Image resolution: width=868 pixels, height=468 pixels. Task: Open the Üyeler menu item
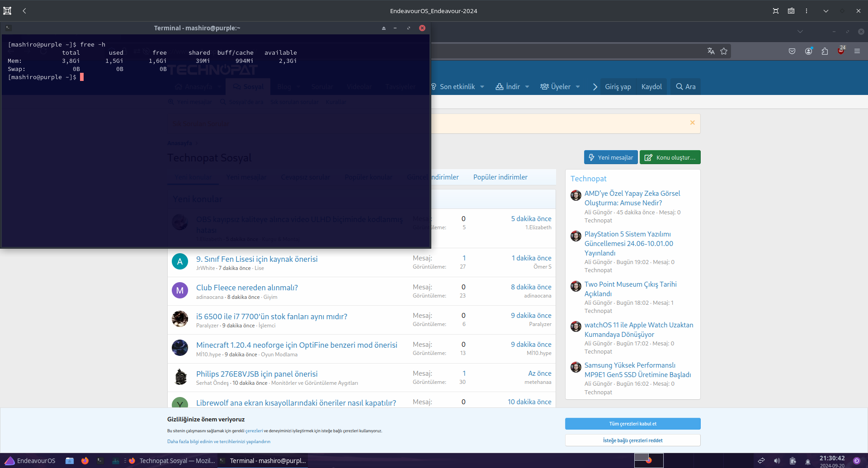tap(555, 87)
